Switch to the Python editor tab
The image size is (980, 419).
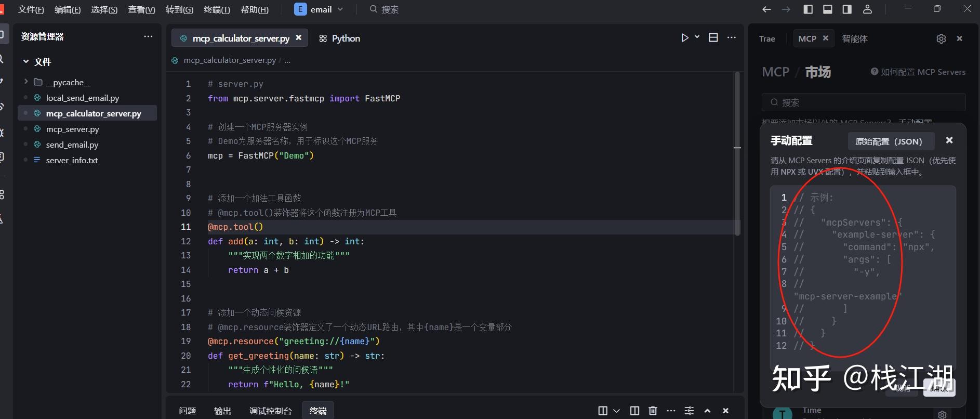point(339,38)
